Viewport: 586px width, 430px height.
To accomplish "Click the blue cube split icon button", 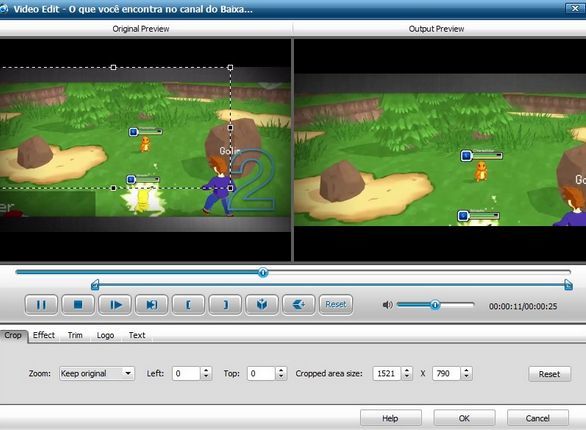I will click(x=262, y=305).
